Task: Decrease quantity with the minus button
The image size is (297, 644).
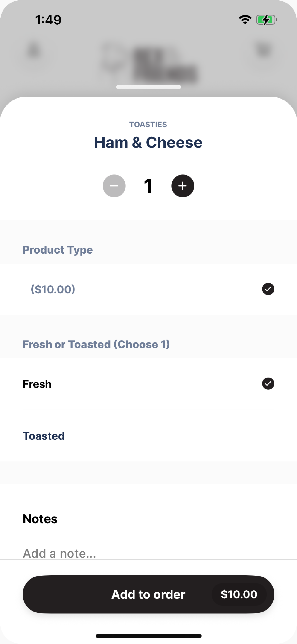Action: pos(114,186)
